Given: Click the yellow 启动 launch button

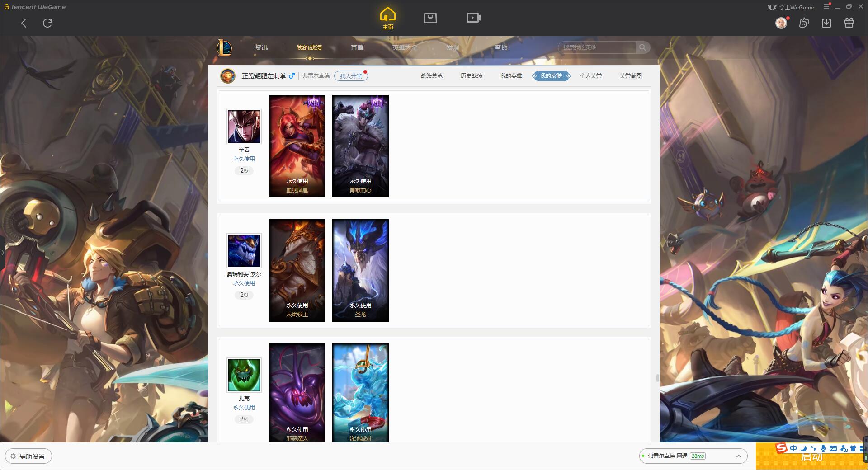Looking at the screenshot, I should point(812,457).
